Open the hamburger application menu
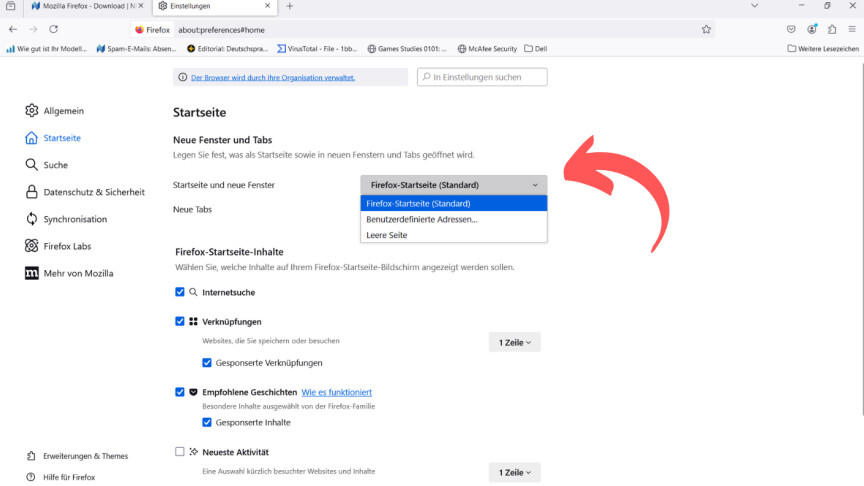The height and width of the screenshot is (486, 864). pyautogui.click(x=852, y=29)
